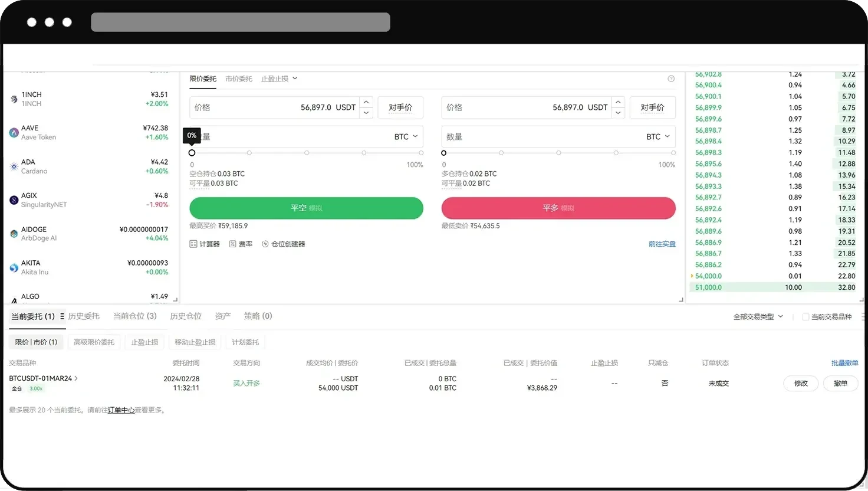Click the 批量撤单 link
The image size is (868, 491).
coord(844,363)
